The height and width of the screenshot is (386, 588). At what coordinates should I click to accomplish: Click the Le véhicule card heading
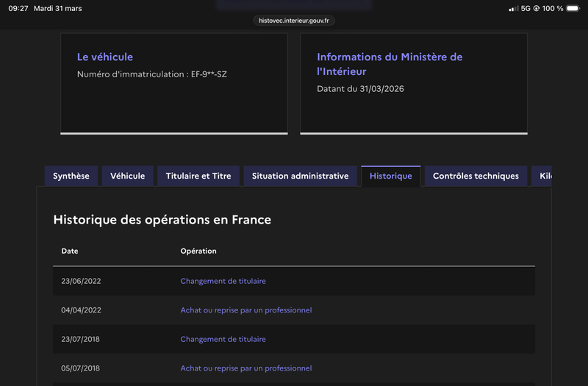click(105, 57)
